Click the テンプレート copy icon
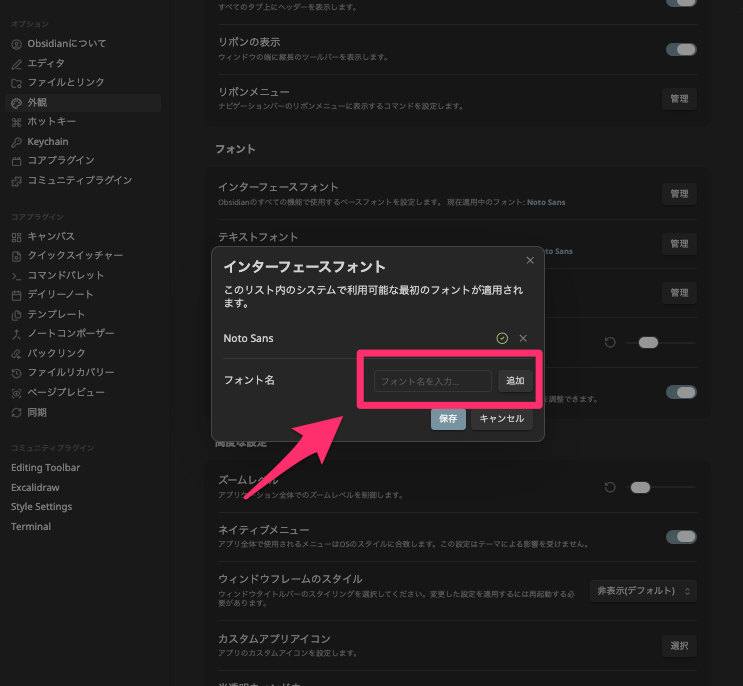 coord(17,315)
